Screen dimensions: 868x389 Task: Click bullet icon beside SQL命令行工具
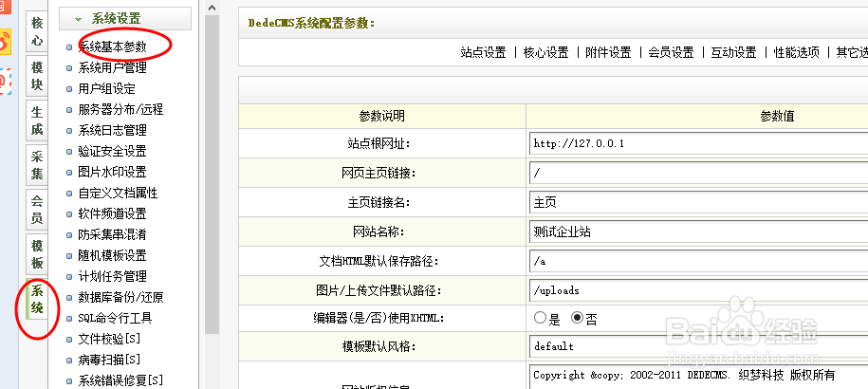(x=69, y=319)
